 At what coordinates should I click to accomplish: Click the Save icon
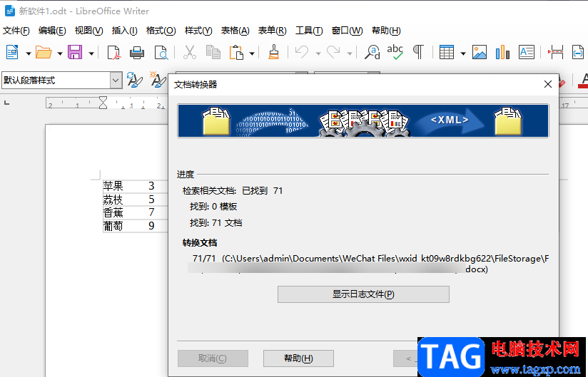tap(75, 52)
